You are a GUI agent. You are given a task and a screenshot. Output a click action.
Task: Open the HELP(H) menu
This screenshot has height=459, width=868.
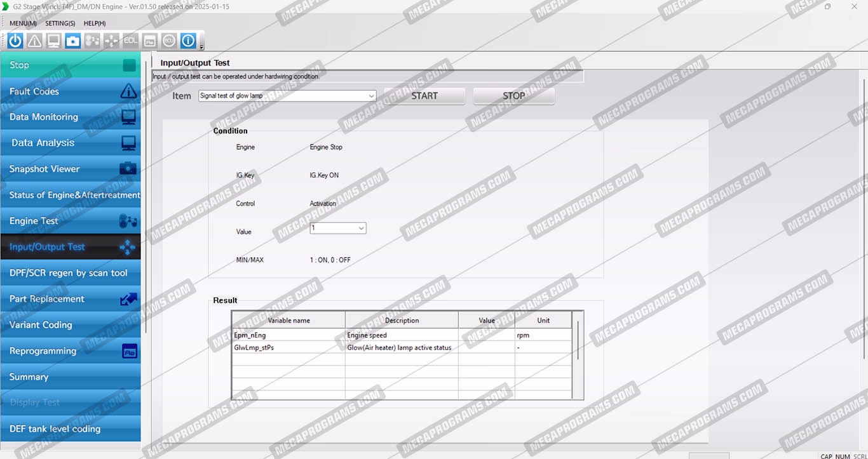point(95,23)
